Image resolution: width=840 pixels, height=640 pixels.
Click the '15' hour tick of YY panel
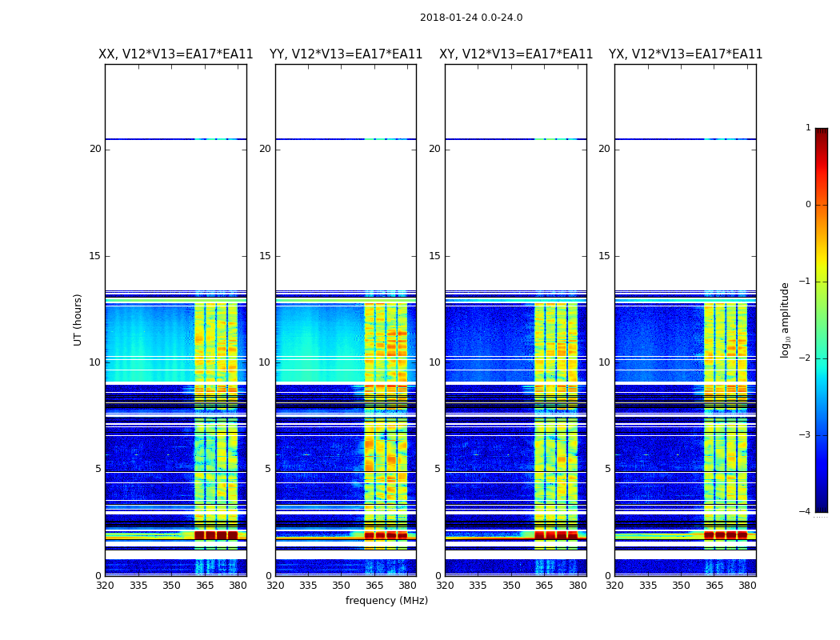pyautogui.click(x=263, y=256)
